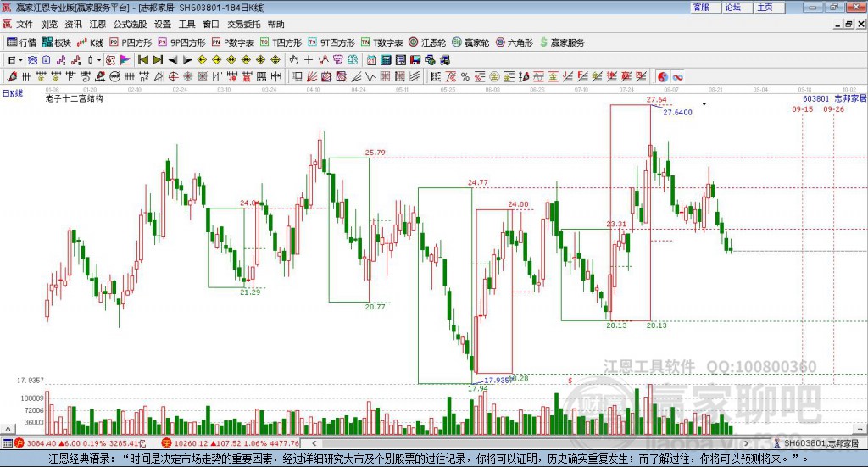Open 赢家服务 dollar-sign service
The image size is (868, 467).
point(562,42)
